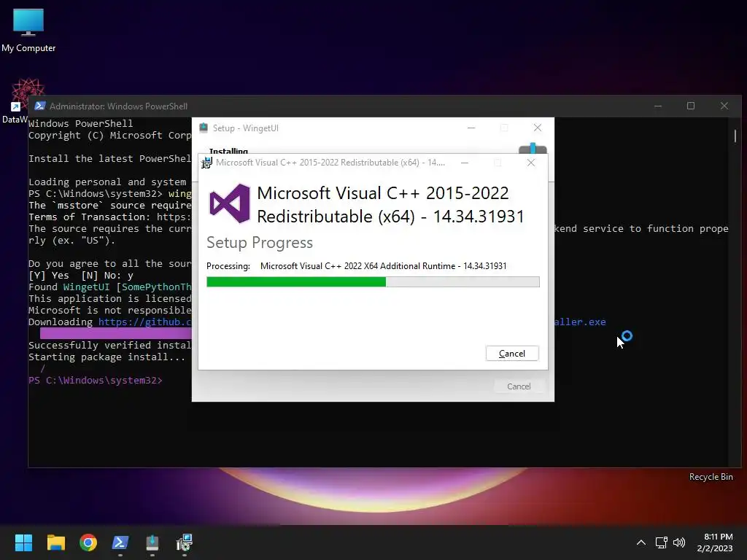Viewport: 747px width, 560px height.
Task: Open the Windows Start menu
Action: [23, 542]
